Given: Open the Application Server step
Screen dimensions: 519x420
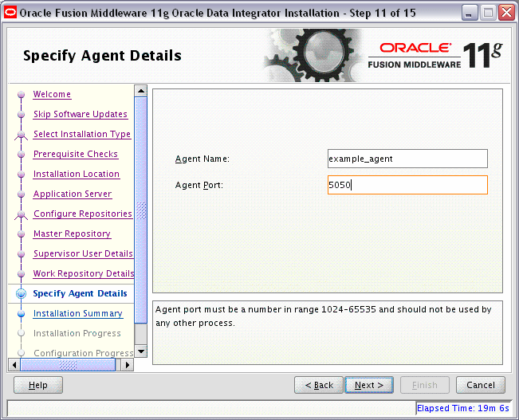Looking at the screenshot, I should [73, 194].
